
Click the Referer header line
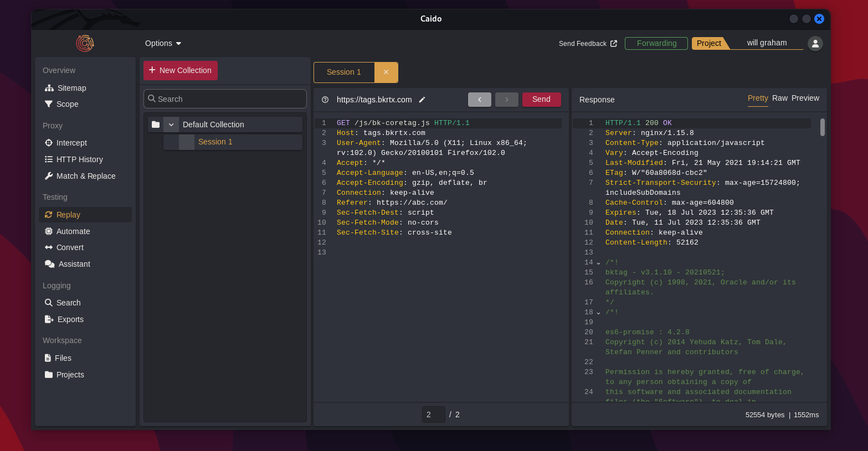pyautogui.click(x=392, y=203)
